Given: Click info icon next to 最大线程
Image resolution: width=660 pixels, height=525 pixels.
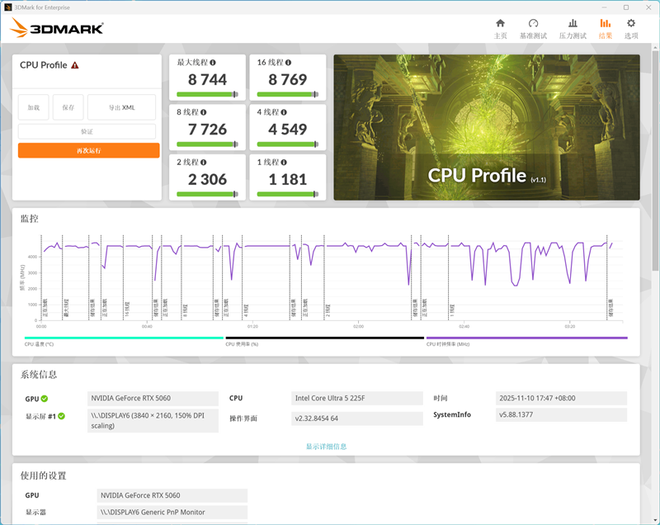Looking at the screenshot, I should coord(213,62).
